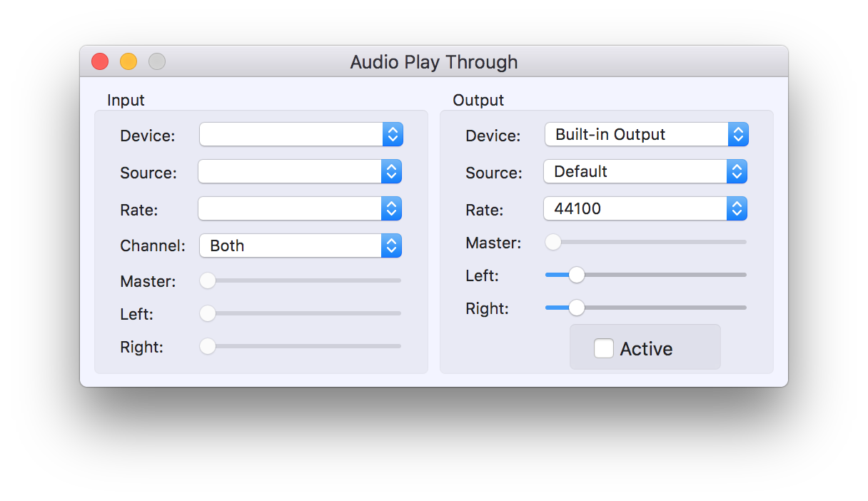Close the Audio Play Through window
Viewport: 868px width, 501px height.
(x=100, y=62)
